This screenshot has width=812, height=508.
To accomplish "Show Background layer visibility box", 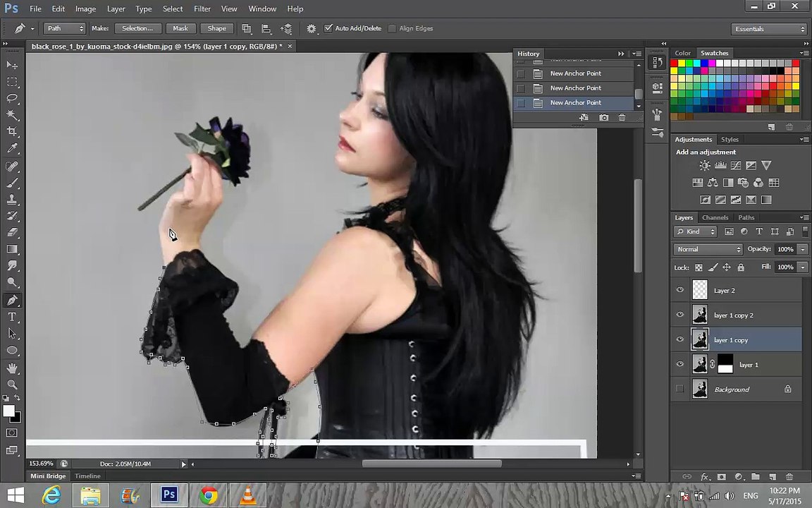I will (x=680, y=389).
